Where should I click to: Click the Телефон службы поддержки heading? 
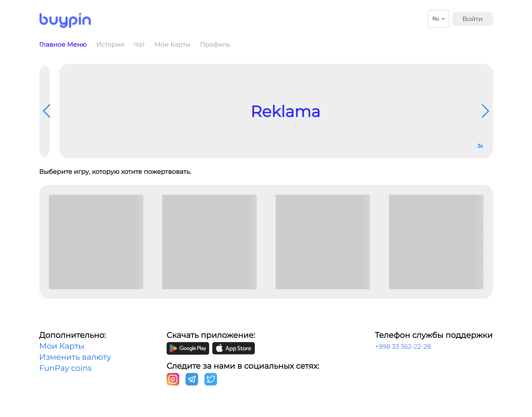pyautogui.click(x=434, y=335)
